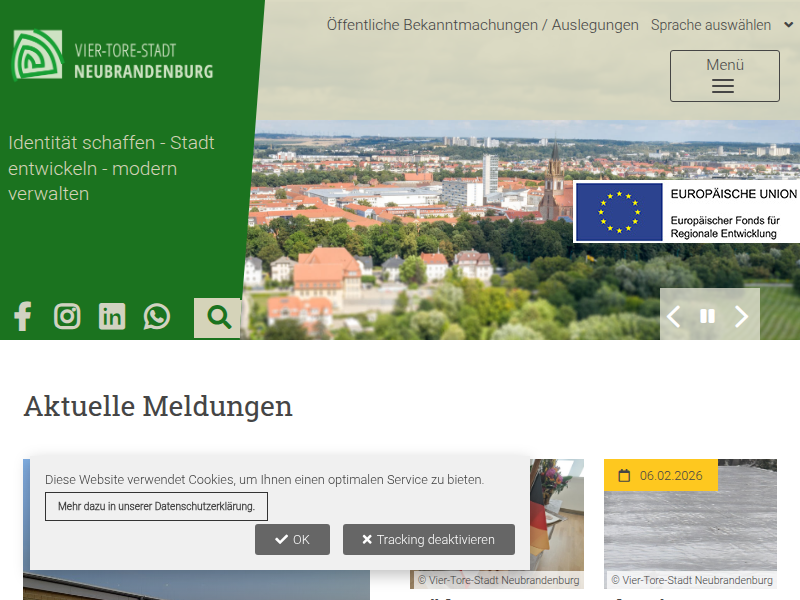Go to previous slide with left arrow
The width and height of the screenshot is (800, 600).
point(674,317)
